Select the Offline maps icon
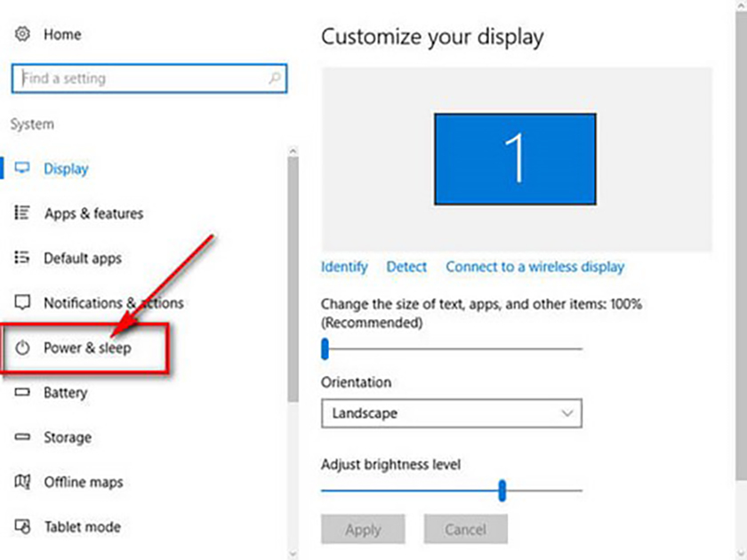Viewport: 747px width, 560px height. pos(23,482)
